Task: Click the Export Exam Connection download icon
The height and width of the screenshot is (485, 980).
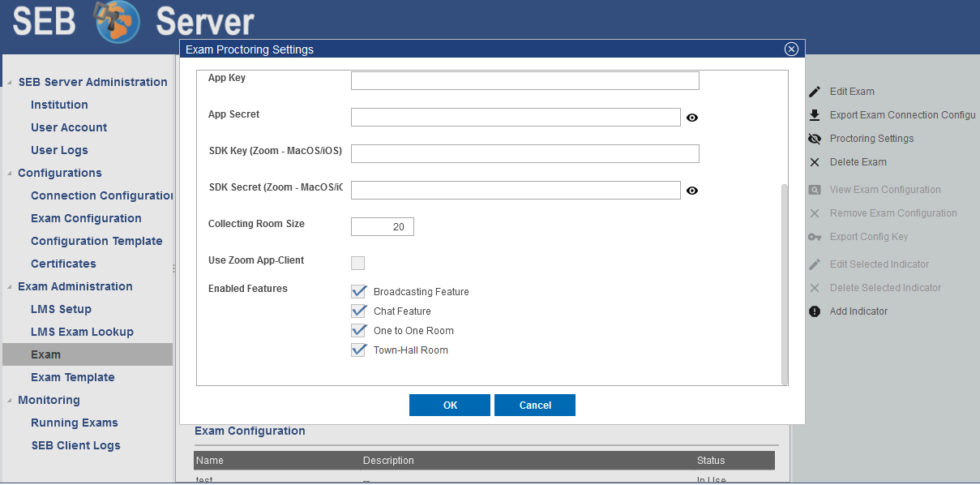Action: [815, 115]
